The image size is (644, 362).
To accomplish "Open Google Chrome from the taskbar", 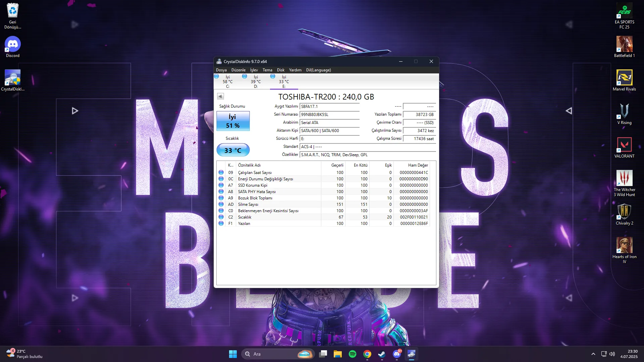I will pos(367,354).
